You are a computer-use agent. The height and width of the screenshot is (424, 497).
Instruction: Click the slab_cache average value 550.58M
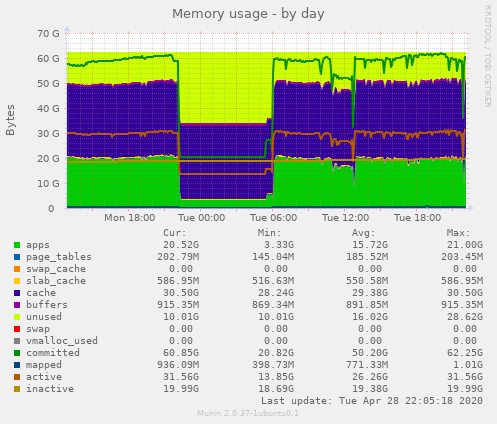[367, 281]
